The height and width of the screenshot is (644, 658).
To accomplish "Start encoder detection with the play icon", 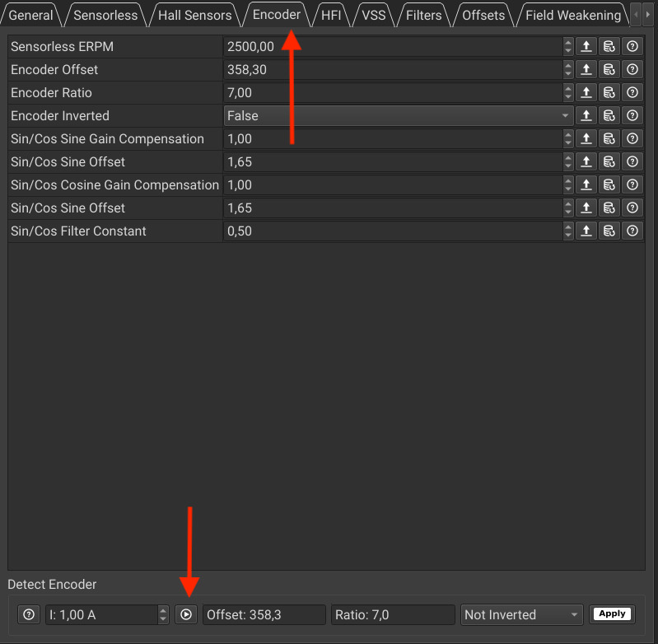I will 186,615.
